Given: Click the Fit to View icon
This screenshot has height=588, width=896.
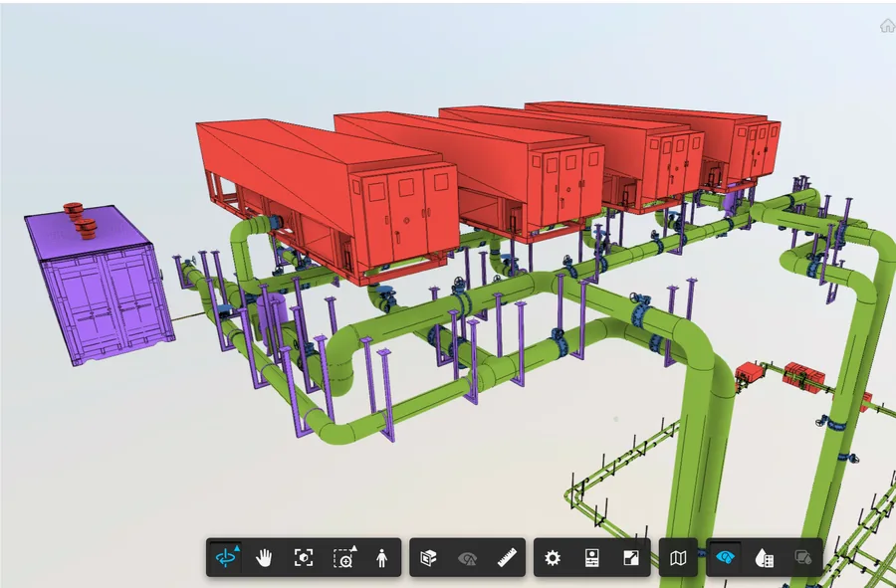Looking at the screenshot, I should click(x=304, y=558).
